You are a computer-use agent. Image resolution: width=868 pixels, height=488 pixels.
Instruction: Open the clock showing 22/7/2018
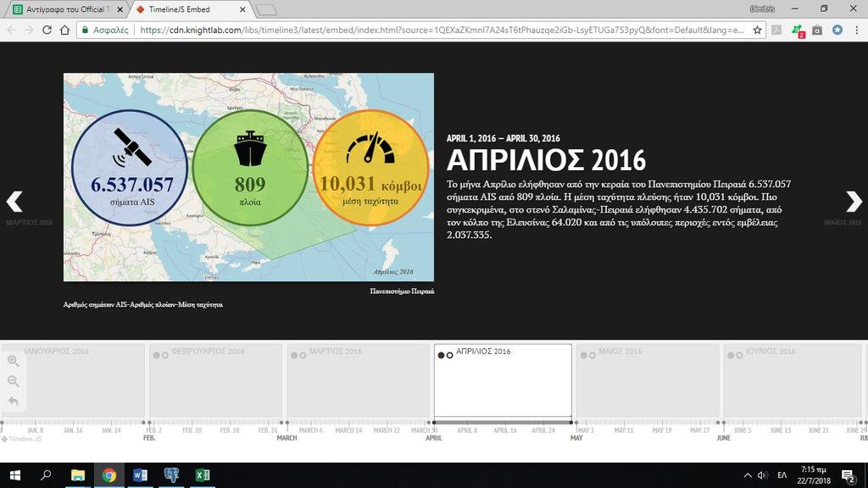(814, 475)
